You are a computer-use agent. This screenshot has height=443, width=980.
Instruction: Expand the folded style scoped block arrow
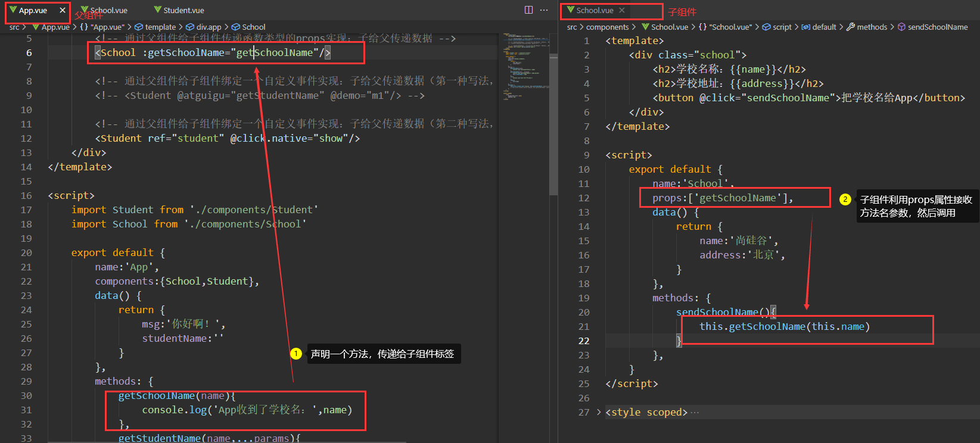pyautogui.click(x=599, y=412)
